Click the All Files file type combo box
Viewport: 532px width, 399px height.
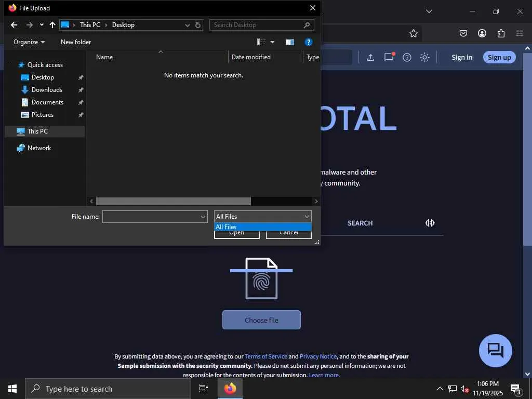pos(262,217)
